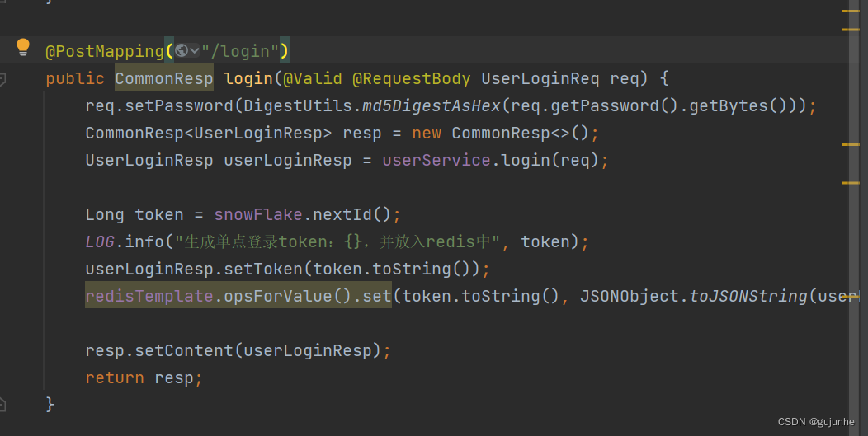Viewport: 868px width, 436px height.
Task: Click req.setPassword call
Action: 159,105
